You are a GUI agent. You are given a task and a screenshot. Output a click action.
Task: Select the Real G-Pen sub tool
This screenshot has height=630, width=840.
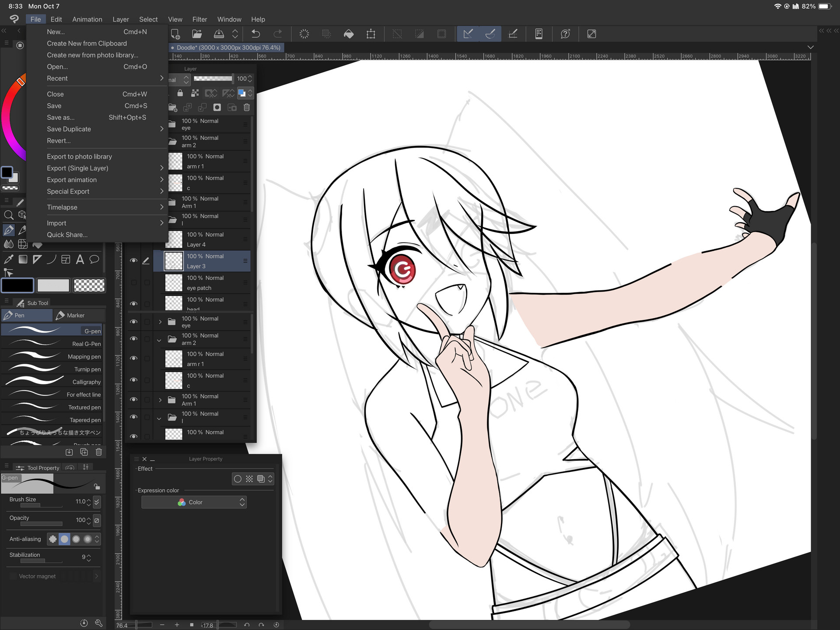(52, 344)
